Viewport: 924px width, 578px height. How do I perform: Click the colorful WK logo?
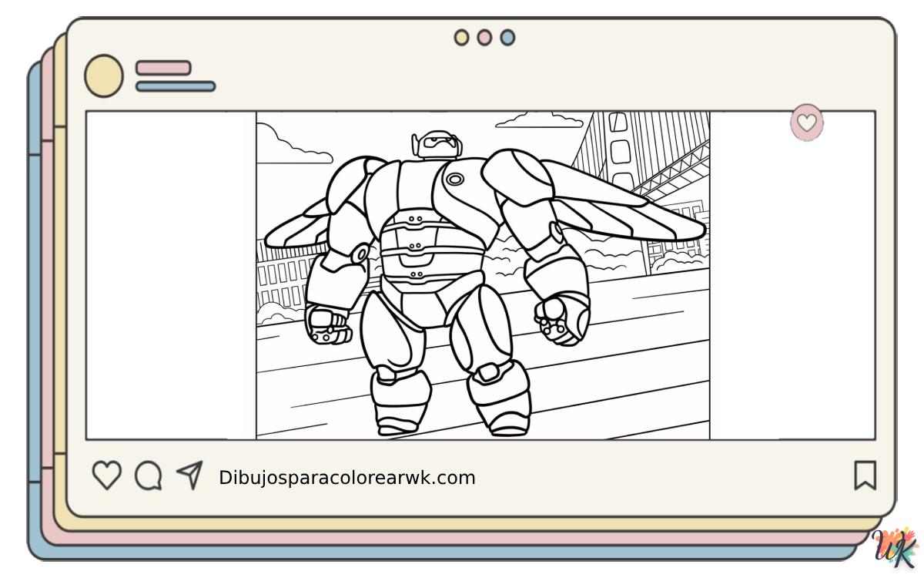pyautogui.click(x=896, y=549)
